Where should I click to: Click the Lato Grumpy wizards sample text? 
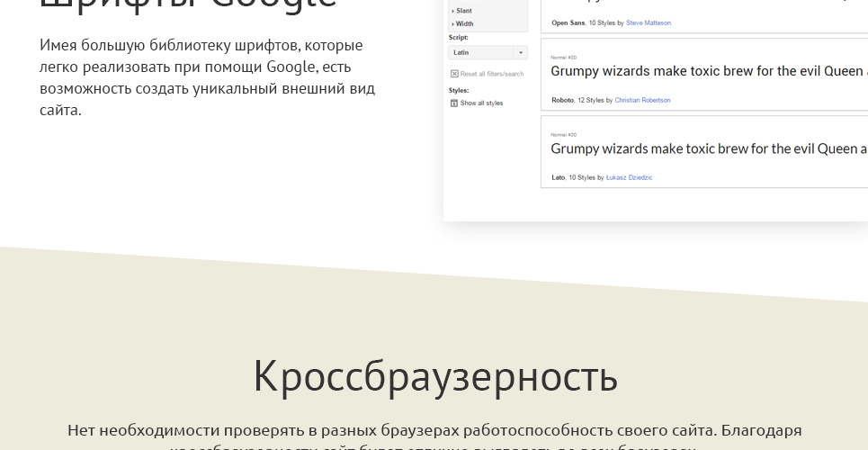coord(709,149)
